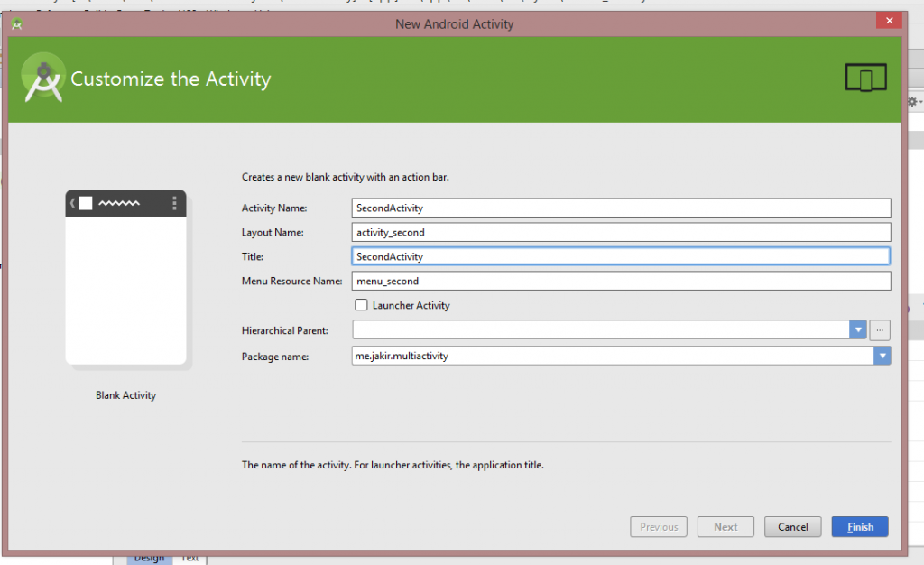The width and height of the screenshot is (924, 565).
Task: Click the Android icon in the title bar
Action: pos(16,24)
